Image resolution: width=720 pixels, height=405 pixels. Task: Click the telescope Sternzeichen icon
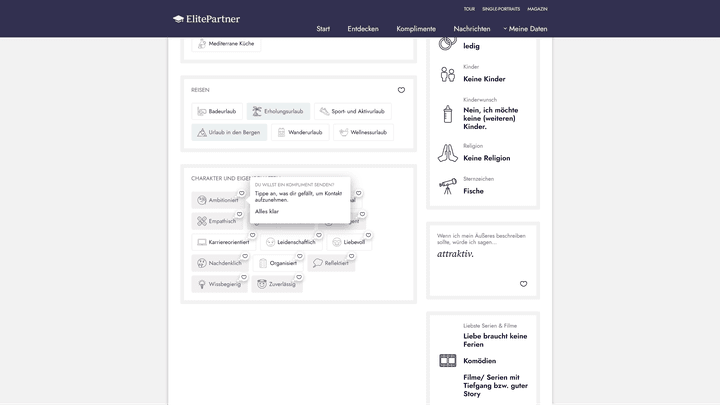pyautogui.click(x=447, y=186)
